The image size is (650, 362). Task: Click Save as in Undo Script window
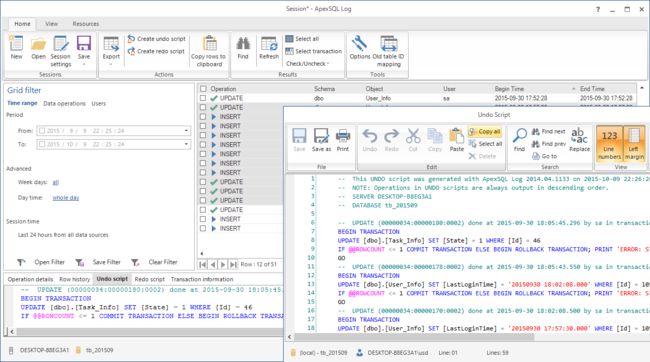321,140
